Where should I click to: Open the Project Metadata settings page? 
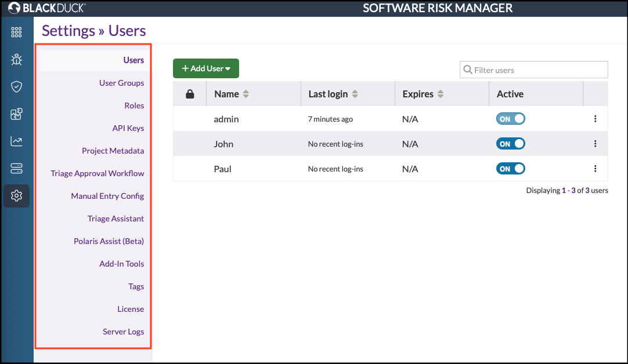113,151
